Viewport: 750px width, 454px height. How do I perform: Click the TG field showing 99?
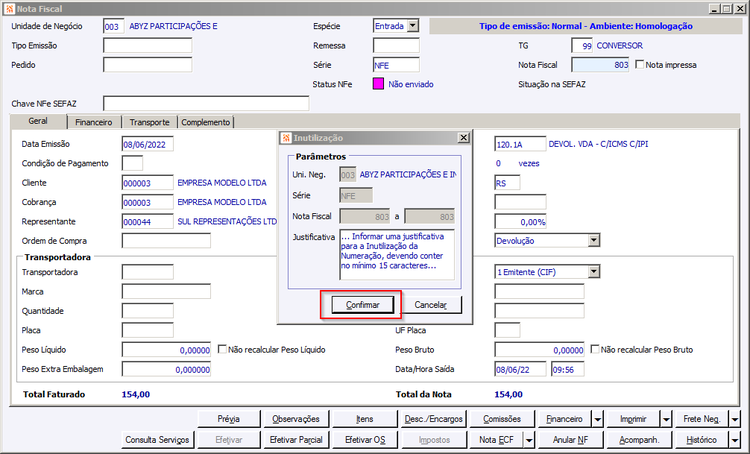tap(582, 45)
